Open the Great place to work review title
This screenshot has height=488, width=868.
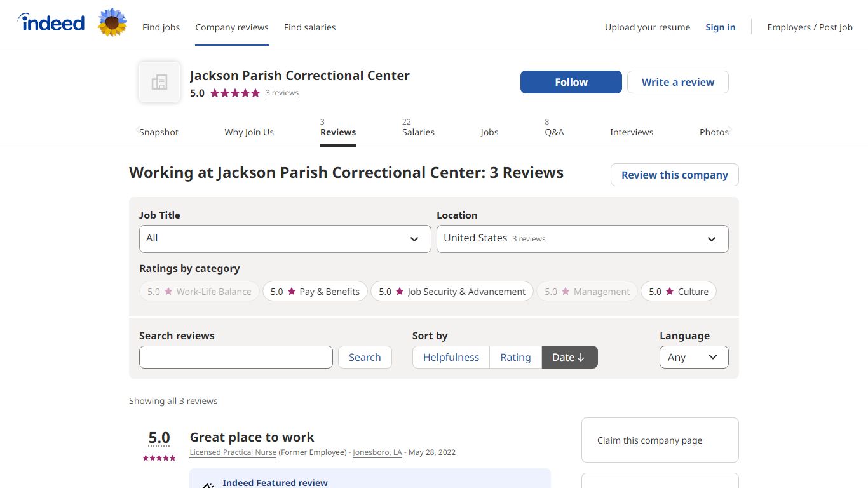[x=252, y=437]
